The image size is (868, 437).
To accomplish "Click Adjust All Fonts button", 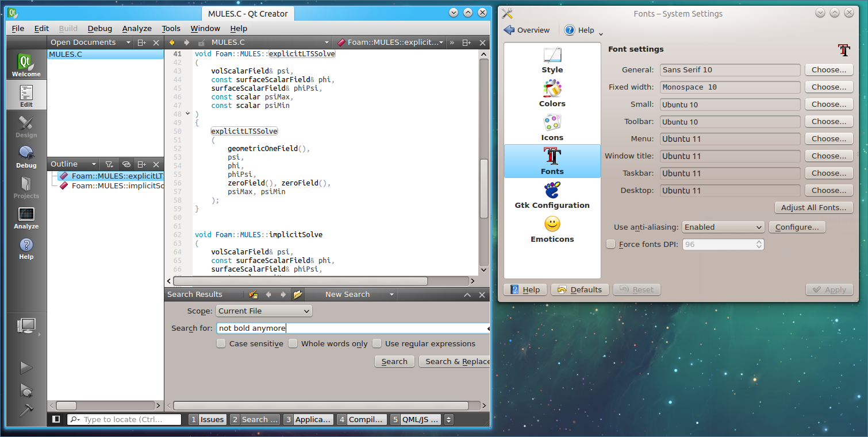I will tap(814, 207).
